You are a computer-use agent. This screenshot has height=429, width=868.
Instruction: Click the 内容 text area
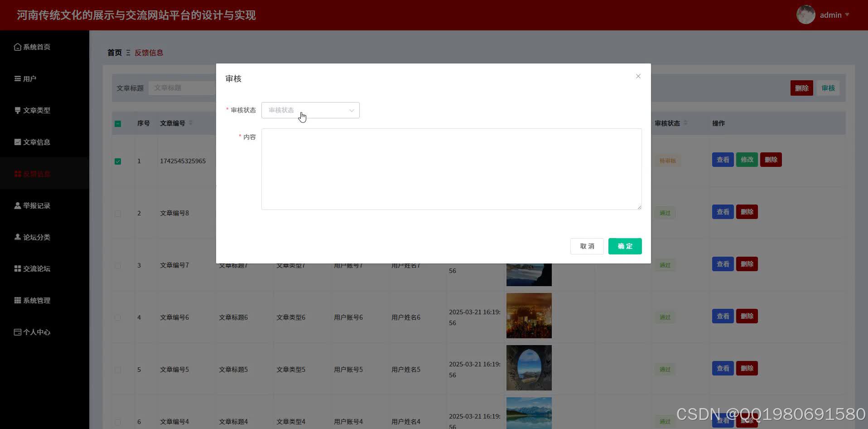(451, 169)
